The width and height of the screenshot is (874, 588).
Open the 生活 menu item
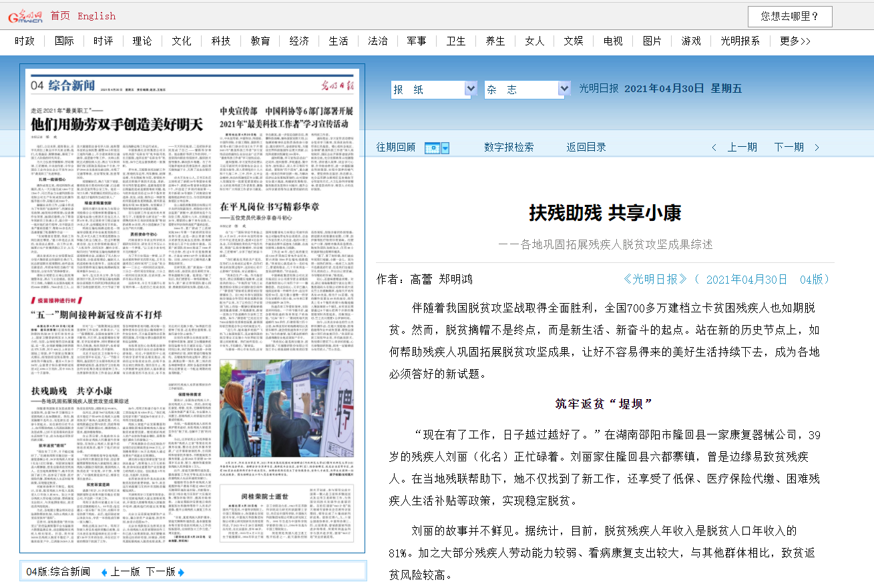(x=338, y=41)
